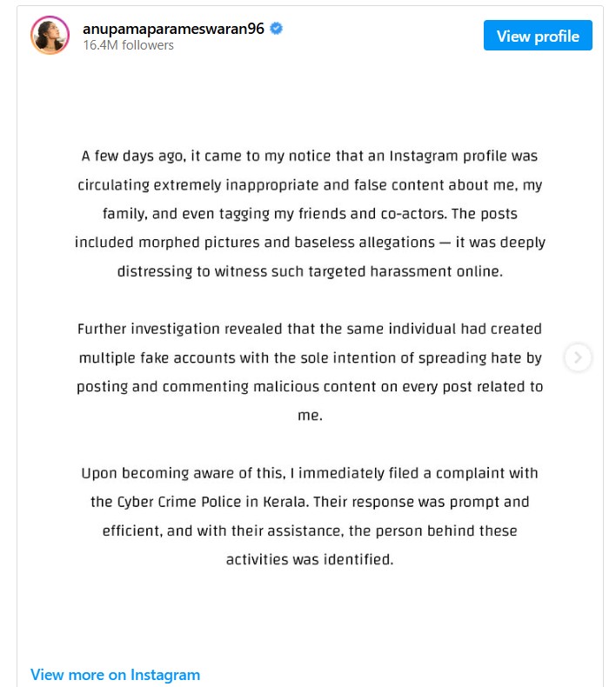Click the paragraph starting "Further investigation revealed"
The image size is (616, 687).
click(x=310, y=372)
